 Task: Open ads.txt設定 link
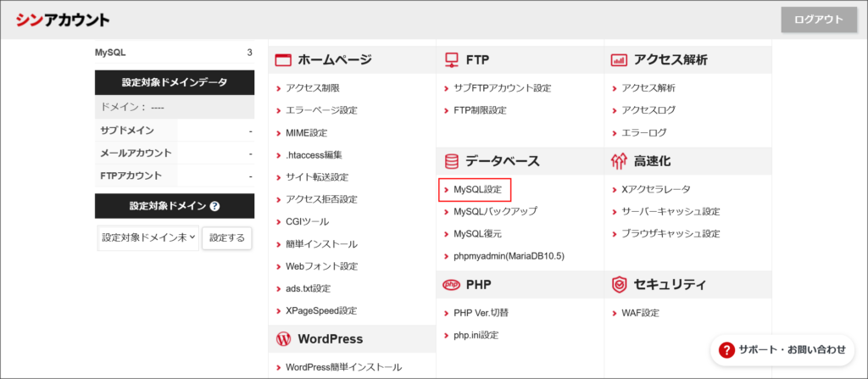pos(309,288)
